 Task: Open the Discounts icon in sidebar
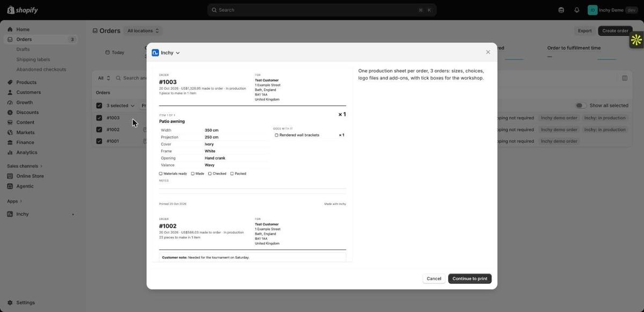coord(10,112)
